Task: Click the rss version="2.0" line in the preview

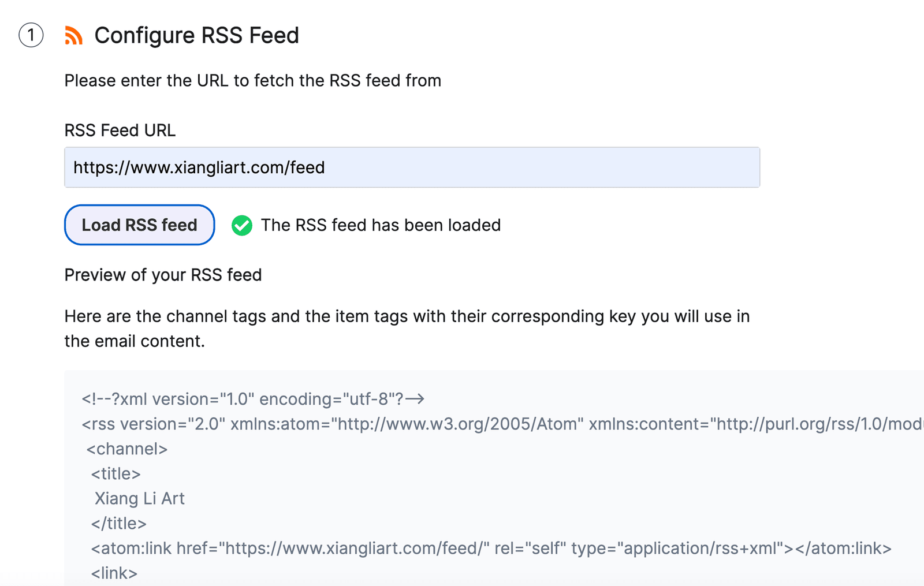Action: [502, 424]
